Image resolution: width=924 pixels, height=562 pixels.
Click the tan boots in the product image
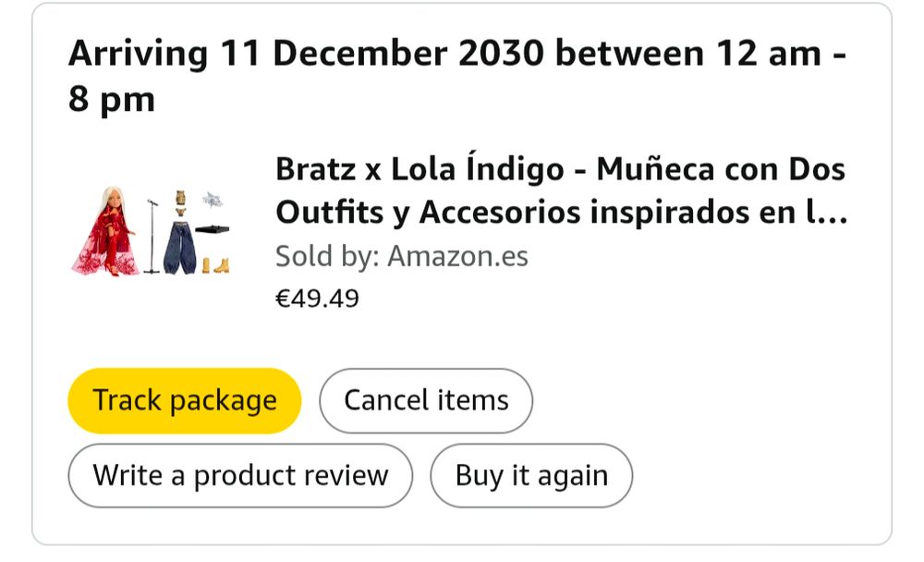click(x=215, y=265)
